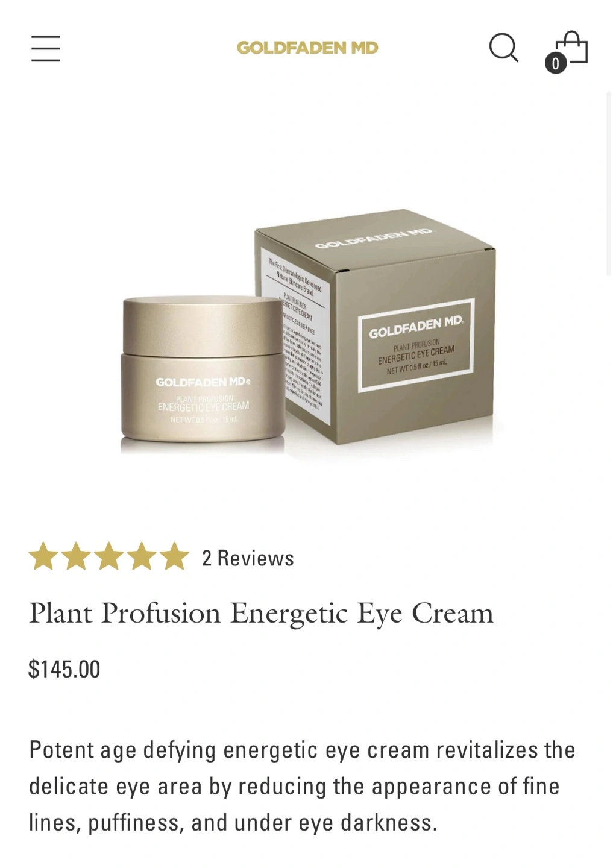This screenshot has width=616, height=868.
Task: Open the 2 Reviews link
Action: coord(248,558)
